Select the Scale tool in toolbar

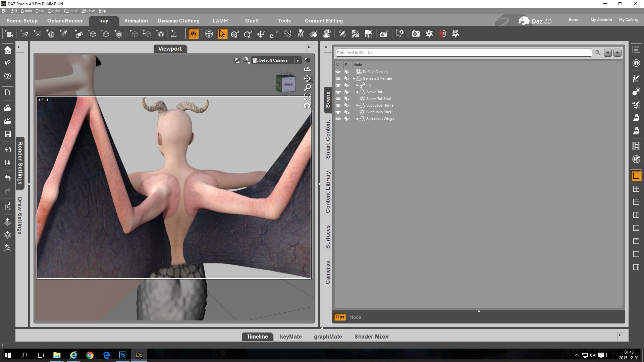pos(274,34)
